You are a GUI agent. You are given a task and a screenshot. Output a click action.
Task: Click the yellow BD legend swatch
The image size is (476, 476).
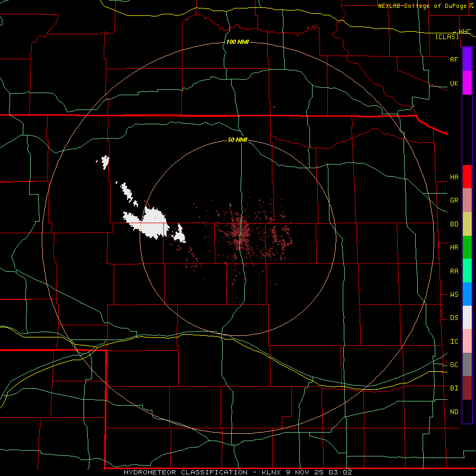tap(467, 224)
